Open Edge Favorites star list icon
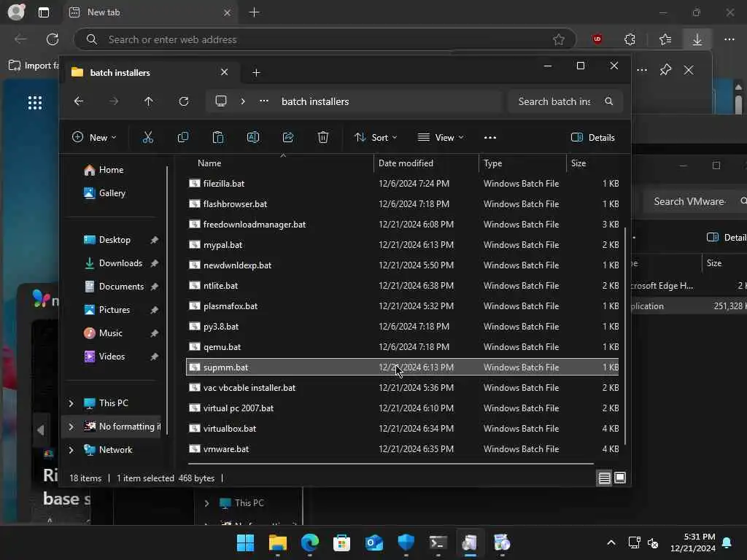747x560 pixels. tap(665, 39)
